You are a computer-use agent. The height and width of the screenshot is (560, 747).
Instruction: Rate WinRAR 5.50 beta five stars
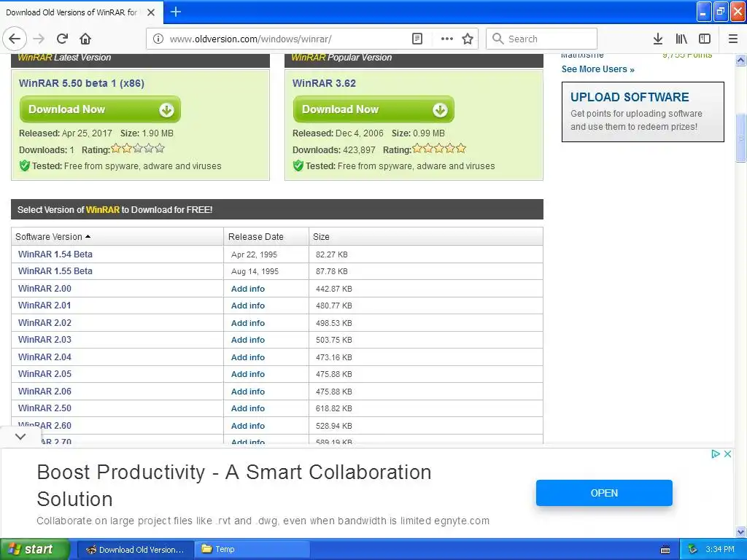point(160,149)
